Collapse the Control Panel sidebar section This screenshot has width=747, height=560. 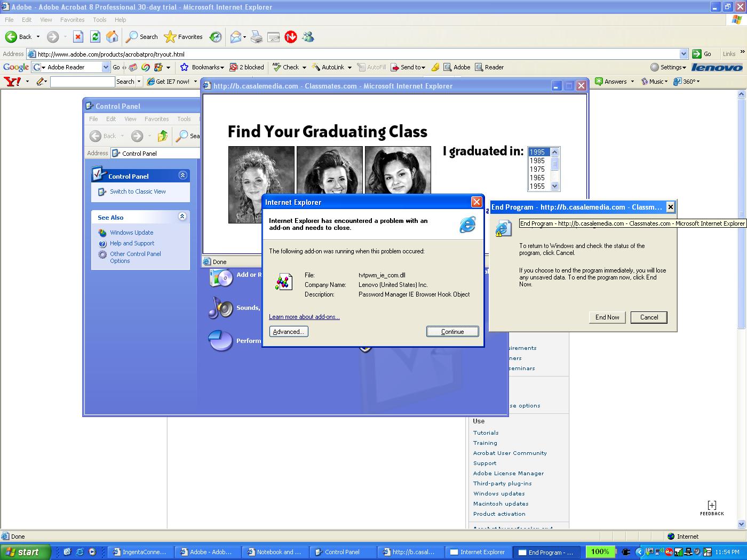click(x=182, y=175)
